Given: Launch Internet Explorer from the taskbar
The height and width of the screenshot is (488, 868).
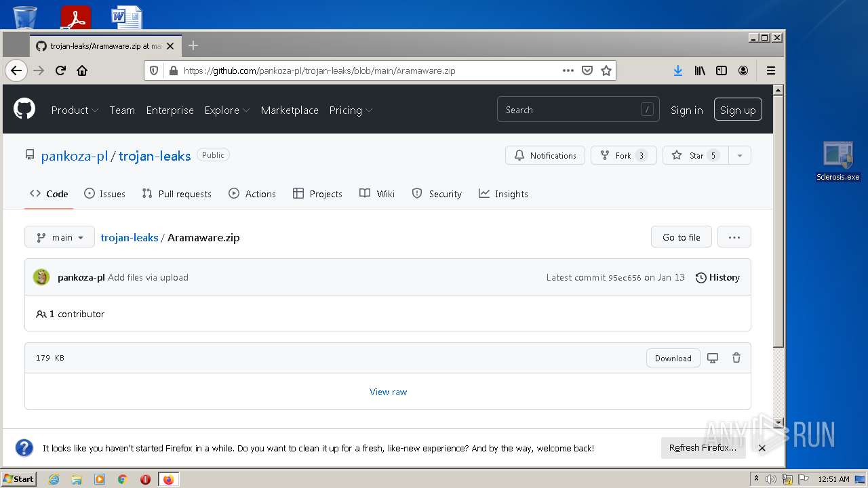Looking at the screenshot, I should click(x=54, y=479).
